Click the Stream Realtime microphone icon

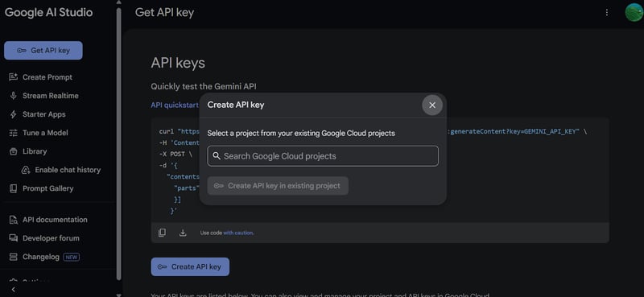14,96
